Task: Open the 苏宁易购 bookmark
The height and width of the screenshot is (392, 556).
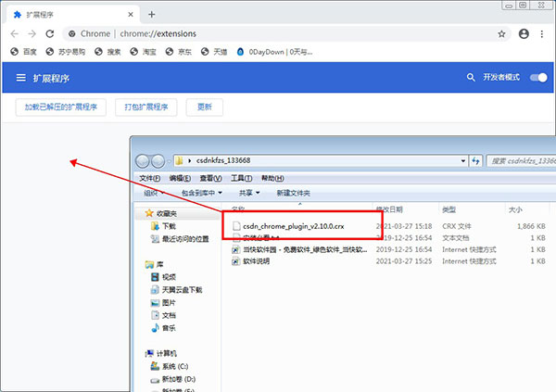Action: [66, 52]
